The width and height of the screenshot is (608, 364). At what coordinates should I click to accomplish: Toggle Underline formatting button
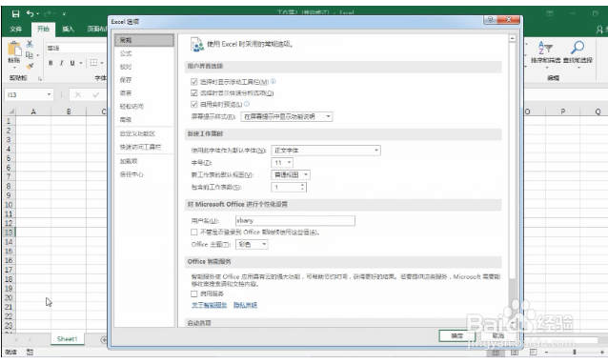click(72, 63)
